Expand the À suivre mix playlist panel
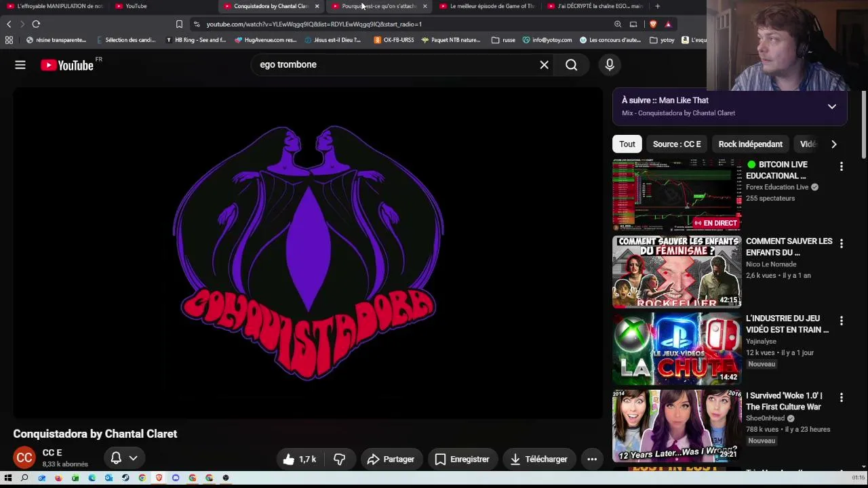The image size is (868, 488). tap(831, 106)
